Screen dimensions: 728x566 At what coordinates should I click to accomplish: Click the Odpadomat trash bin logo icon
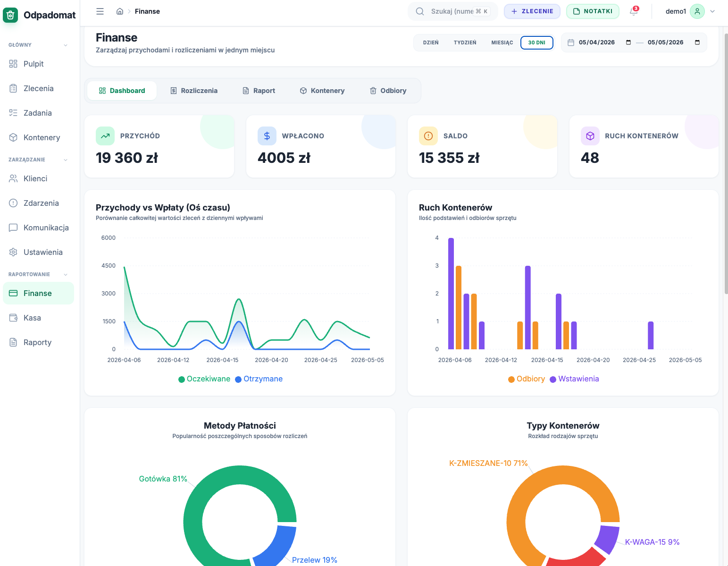pyautogui.click(x=10, y=15)
